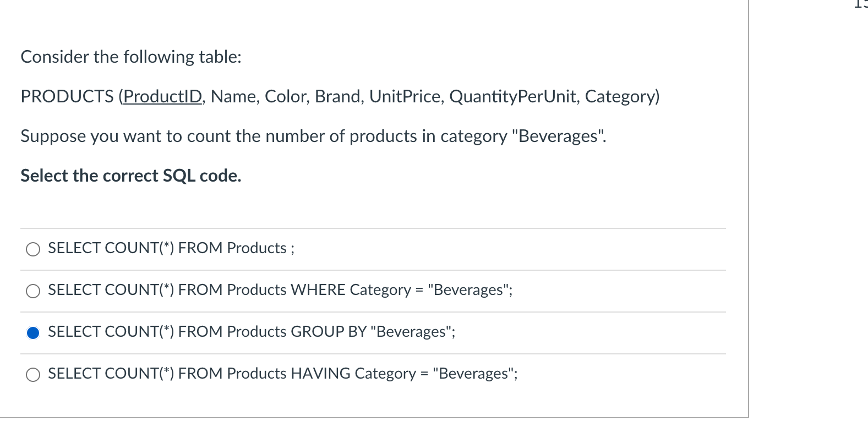Image resolution: width=868 pixels, height=432 pixels.
Task: Click the answer text SELECT COUNT(*) FROM Products ;
Action: coord(171,249)
